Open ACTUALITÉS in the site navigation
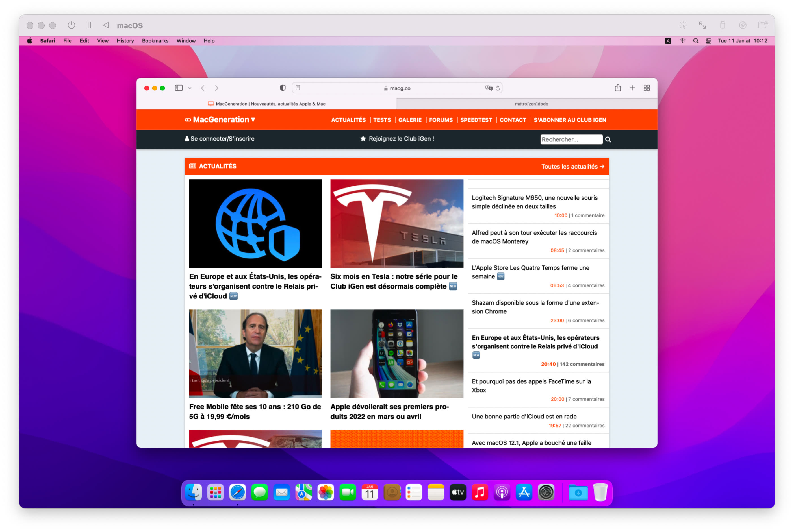 point(348,120)
